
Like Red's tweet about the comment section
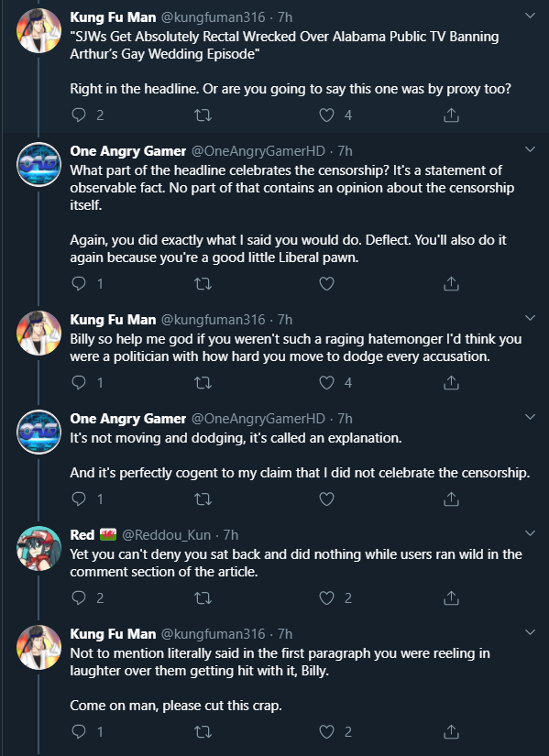(x=326, y=597)
